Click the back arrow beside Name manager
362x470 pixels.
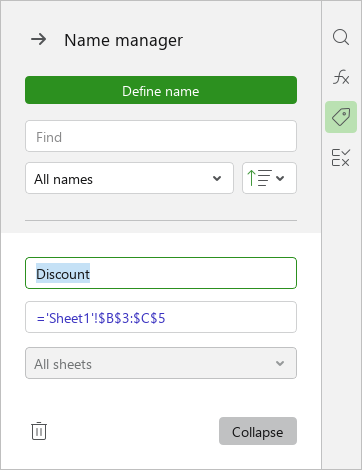(x=39, y=40)
